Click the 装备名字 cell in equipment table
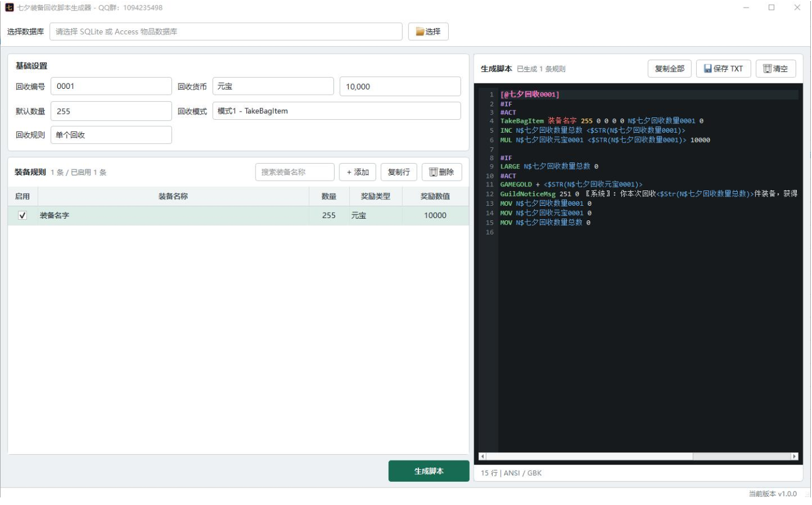 (173, 216)
